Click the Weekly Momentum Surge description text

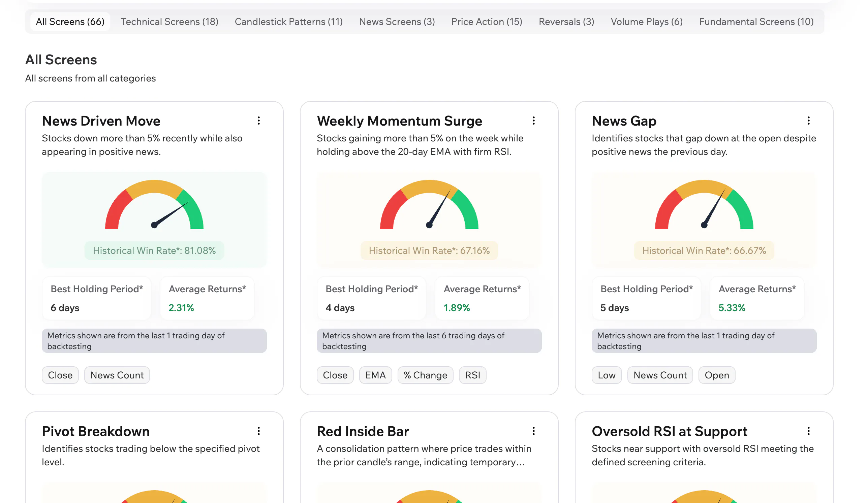420,145
